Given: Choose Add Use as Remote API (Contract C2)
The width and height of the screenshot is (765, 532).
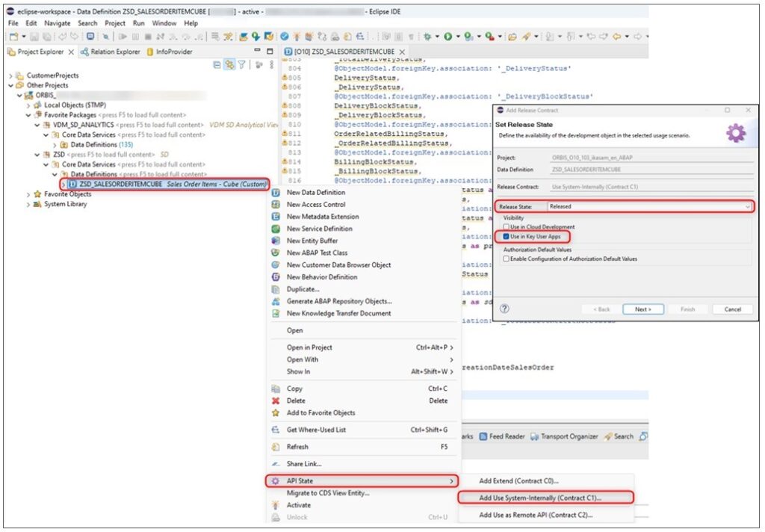Looking at the screenshot, I should pos(545,515).
